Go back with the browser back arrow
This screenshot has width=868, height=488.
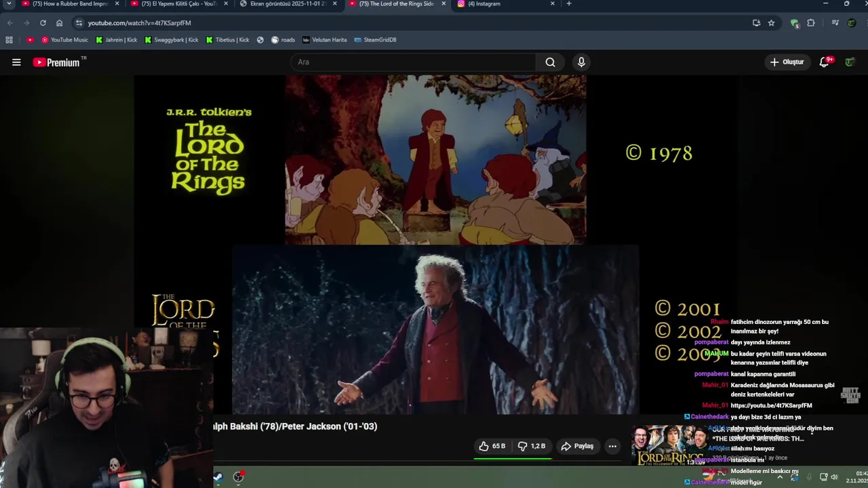10,22
